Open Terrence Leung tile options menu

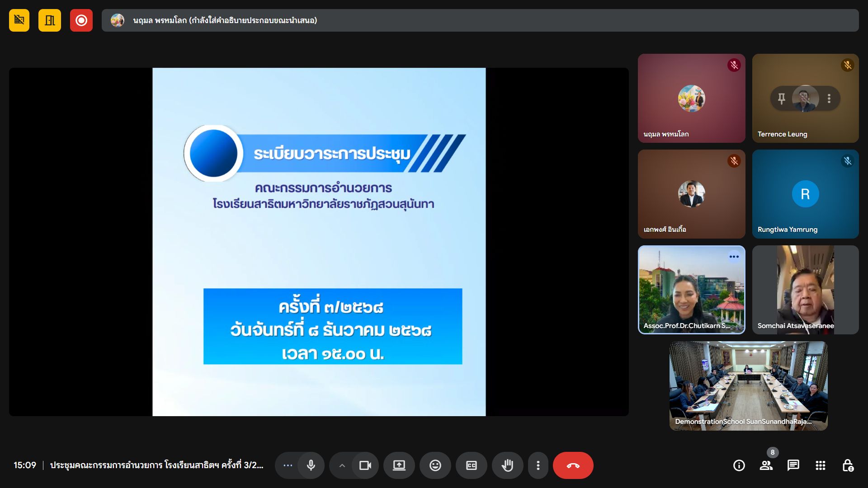pyautogui.click(x=829, y=99)
